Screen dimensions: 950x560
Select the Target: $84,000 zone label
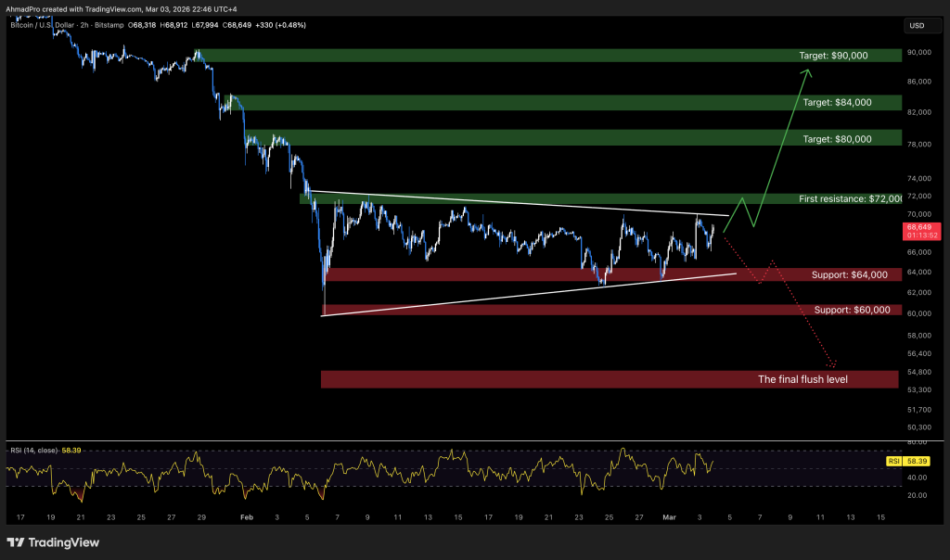tap(837, 102)
